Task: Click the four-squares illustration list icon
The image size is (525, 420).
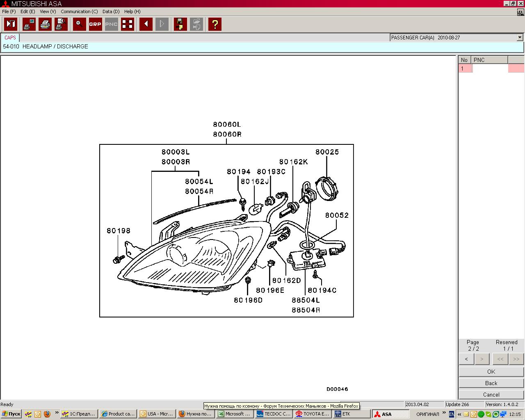Action: 128,24
